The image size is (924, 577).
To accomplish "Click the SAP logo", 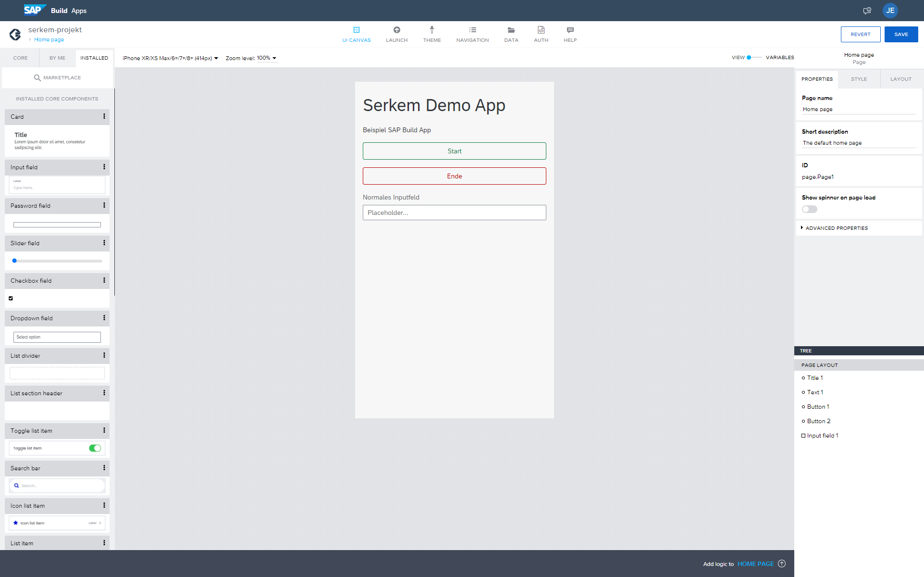I will point(35,10).
